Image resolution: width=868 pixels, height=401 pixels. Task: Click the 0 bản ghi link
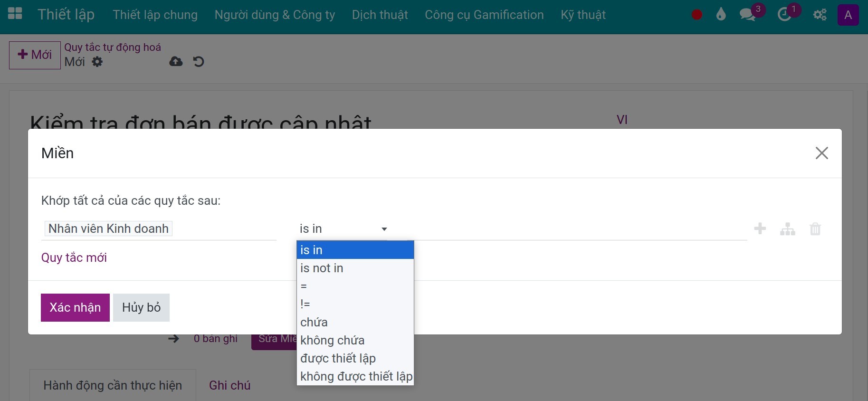[x=216, y=339]
